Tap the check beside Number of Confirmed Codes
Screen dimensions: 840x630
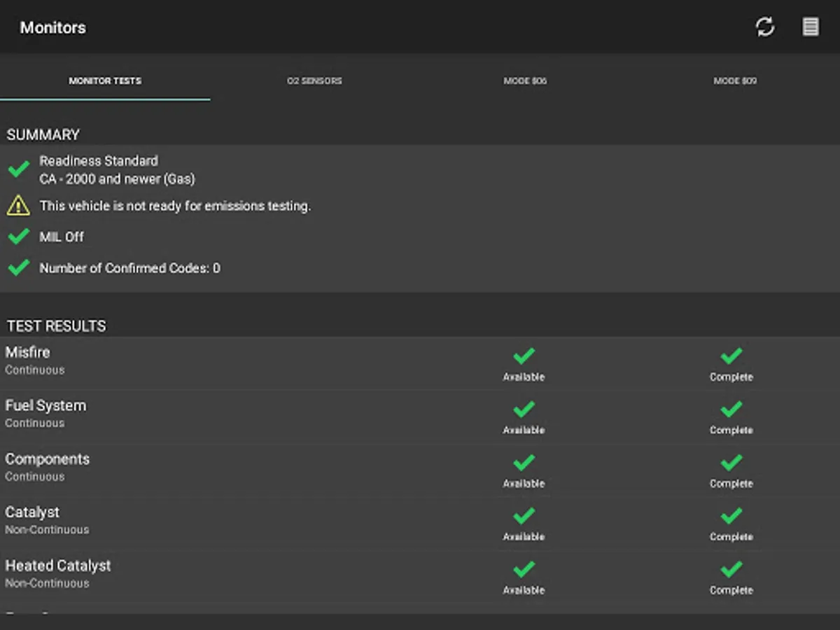18,267
